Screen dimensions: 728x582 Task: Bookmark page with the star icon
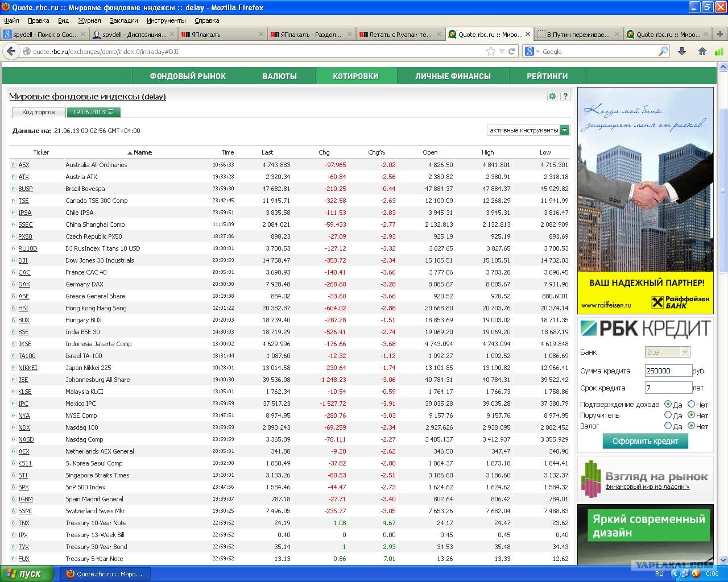pos(490,51)
